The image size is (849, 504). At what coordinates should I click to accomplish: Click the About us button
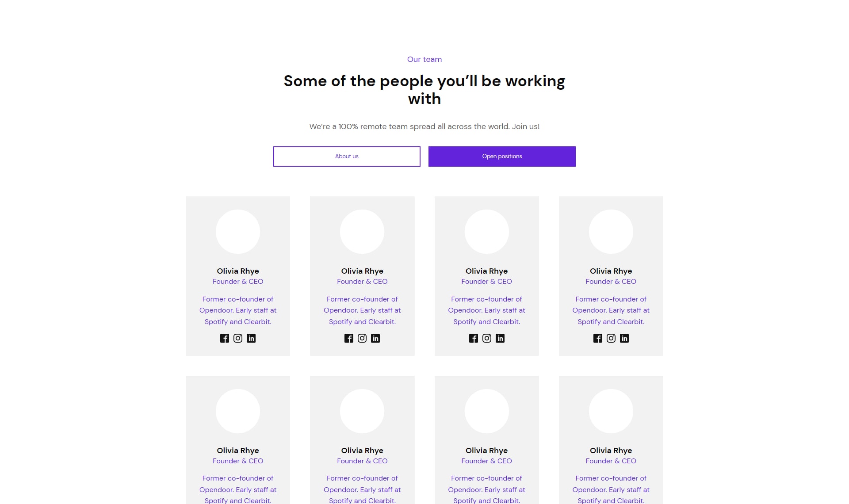tap(347, 157)
